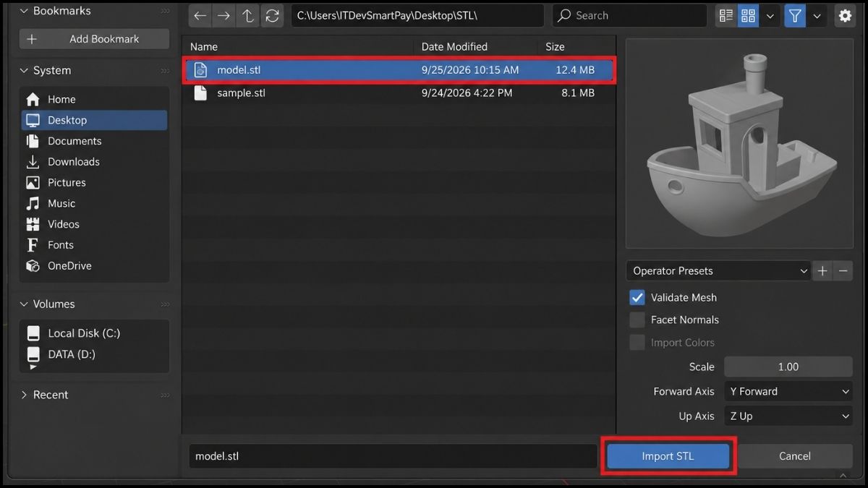Go back to the previous folder

point(200,15)
